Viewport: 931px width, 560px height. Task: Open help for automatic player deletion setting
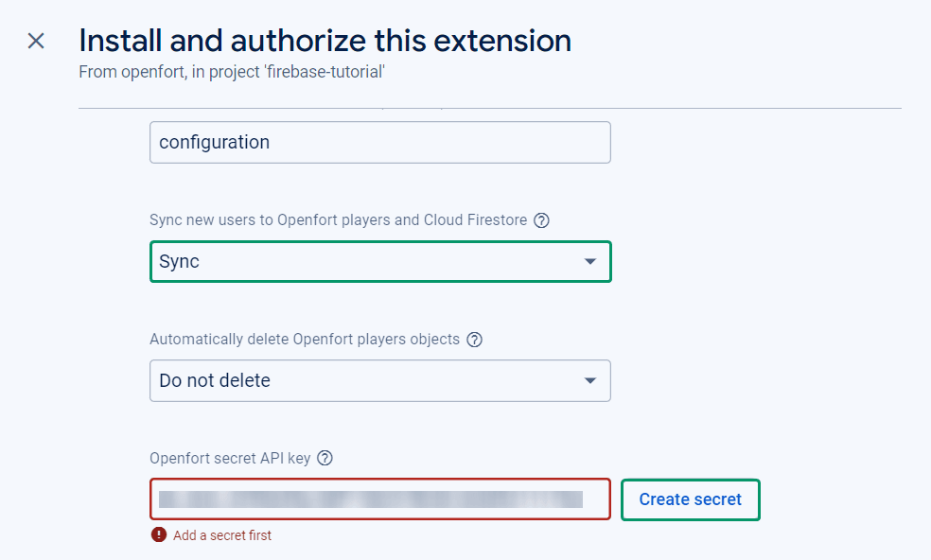(x=474, y=339)
